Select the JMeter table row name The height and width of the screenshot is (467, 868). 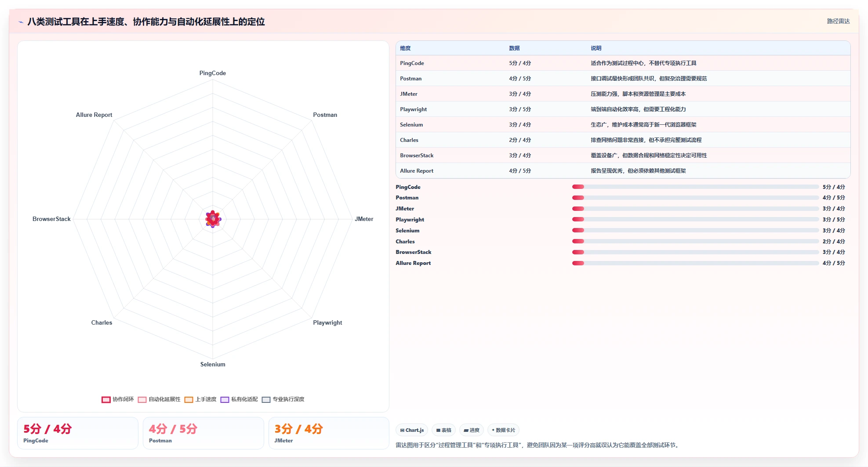[x=409, y=94]
